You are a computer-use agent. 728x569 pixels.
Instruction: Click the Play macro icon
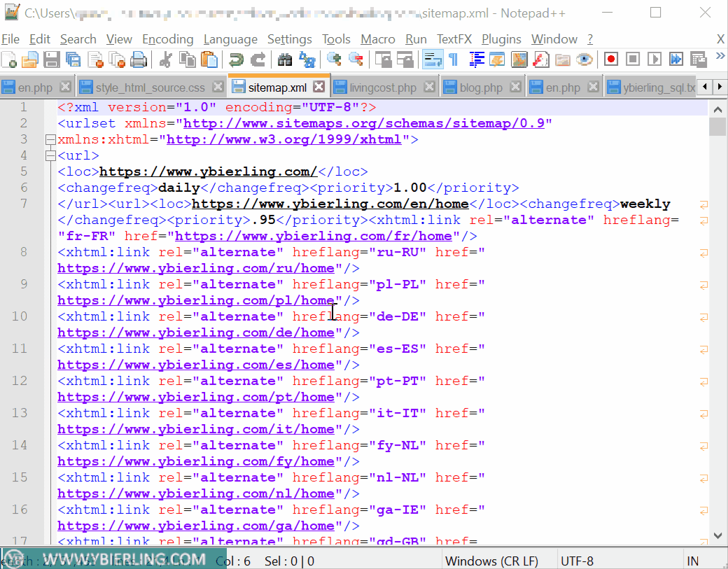(654, 60)
